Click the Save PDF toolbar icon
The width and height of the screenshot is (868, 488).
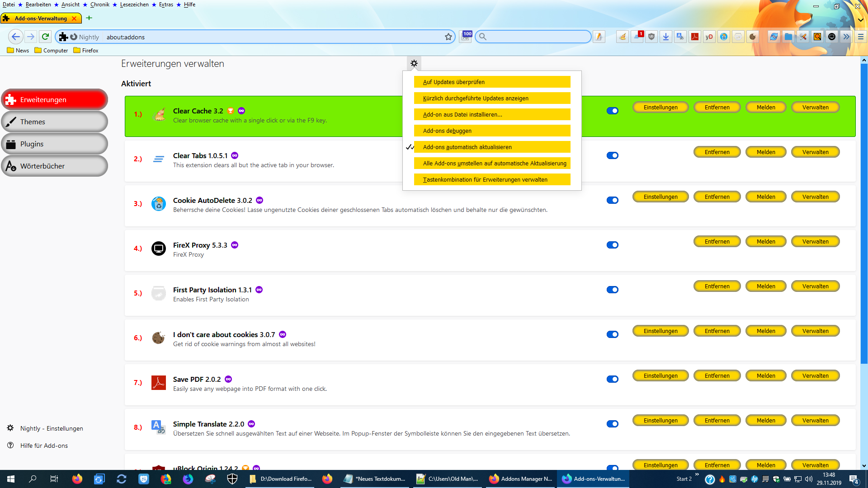695,37
